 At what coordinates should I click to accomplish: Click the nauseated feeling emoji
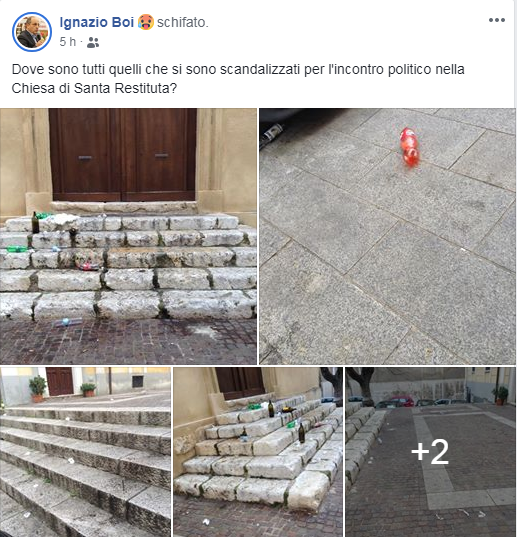pos(146,22)
